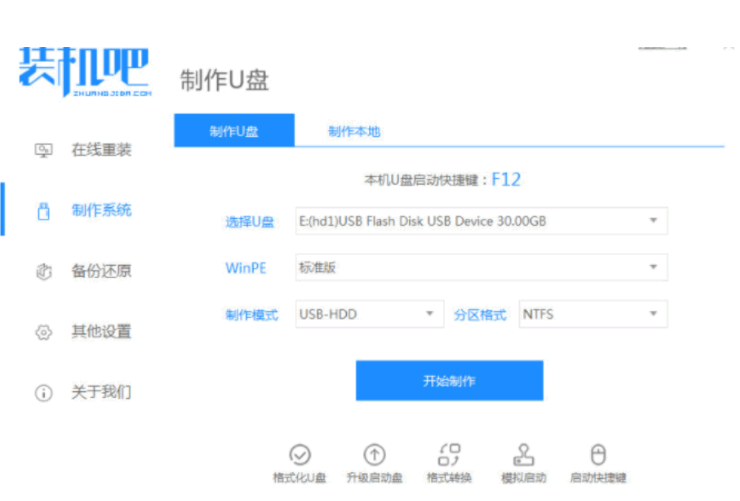Click the 启动快捷键 mouse icon
The image size is (740, 501).
point(598,455)
